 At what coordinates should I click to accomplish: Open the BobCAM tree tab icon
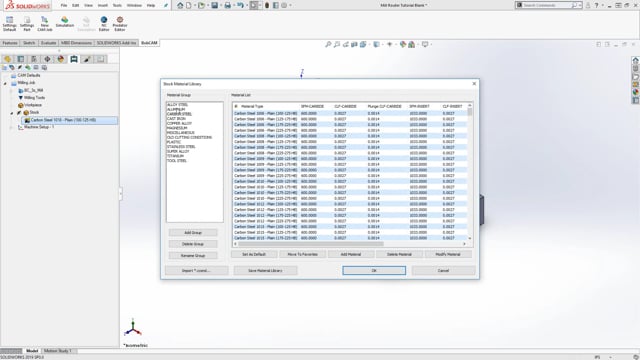[x=74, y=59]
